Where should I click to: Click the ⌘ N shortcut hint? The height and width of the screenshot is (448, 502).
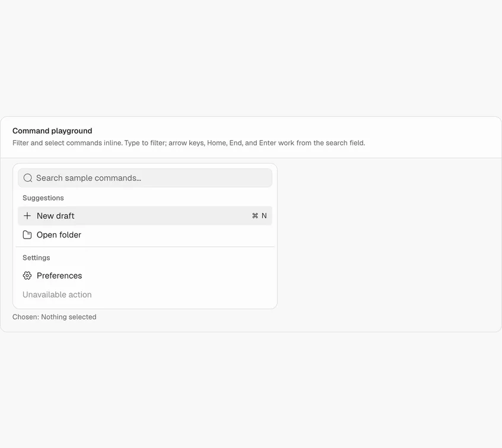pyautogui.click(x=259, y=215)
